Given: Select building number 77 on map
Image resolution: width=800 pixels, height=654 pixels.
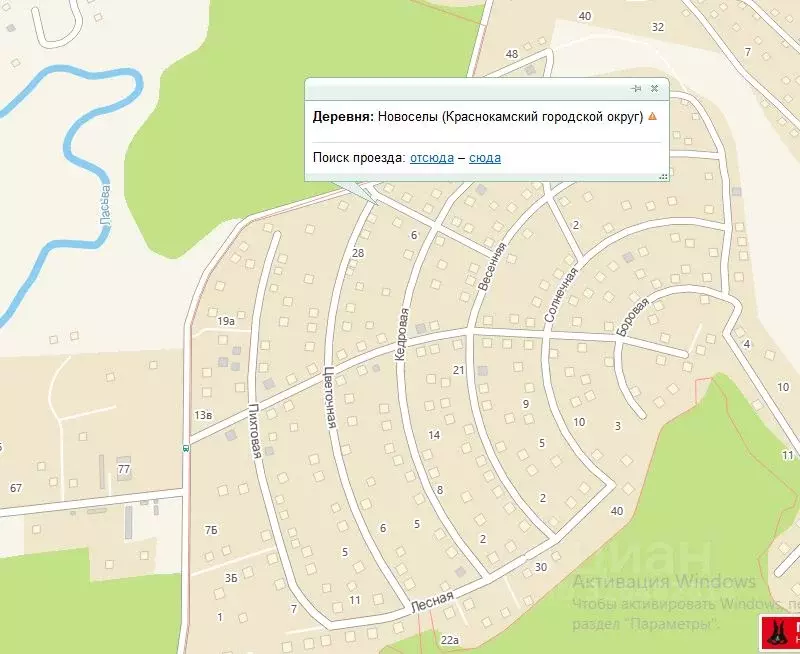Looking at the screenshot, I should click(124, 469).
